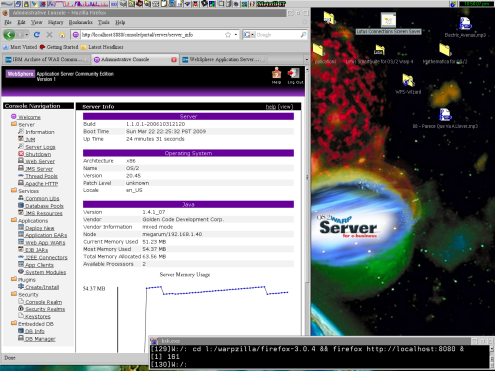Click the Google search input field
This screenshot has width=495, height=371.
(278, 35)
